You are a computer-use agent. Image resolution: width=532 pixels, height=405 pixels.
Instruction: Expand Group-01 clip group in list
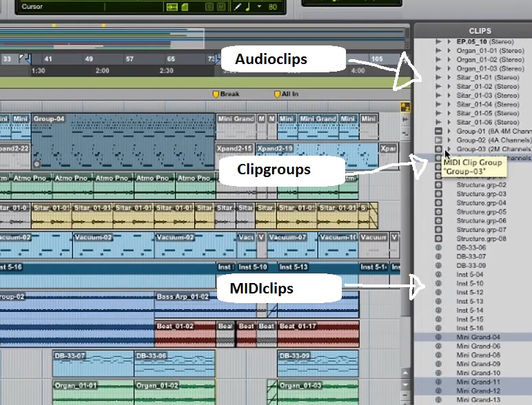(449, 132)
